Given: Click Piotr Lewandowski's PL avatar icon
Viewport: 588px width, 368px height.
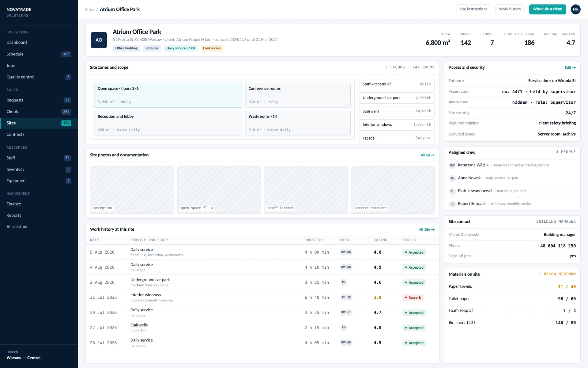Looking at the screenshot, I should pyautogui.click(x=452, y=191).
